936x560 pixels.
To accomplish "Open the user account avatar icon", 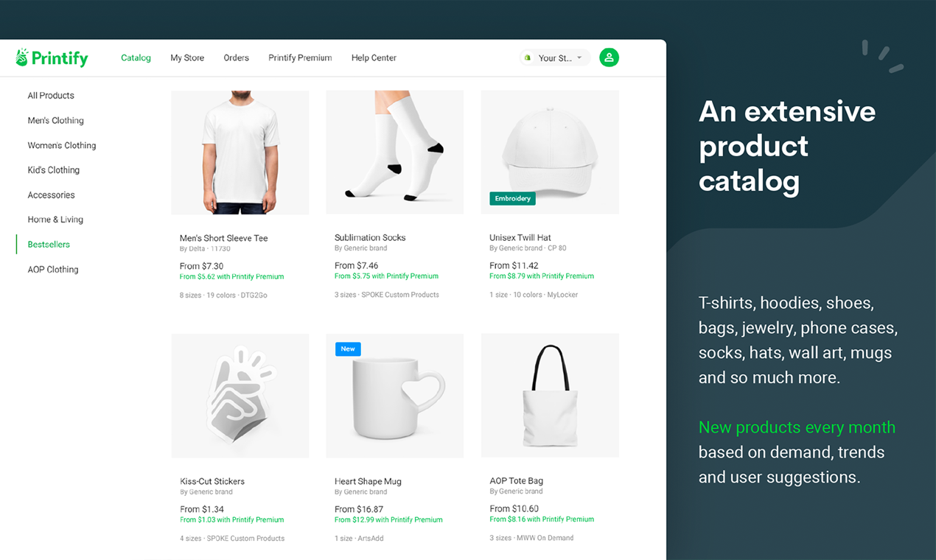I will pos(609,57).
